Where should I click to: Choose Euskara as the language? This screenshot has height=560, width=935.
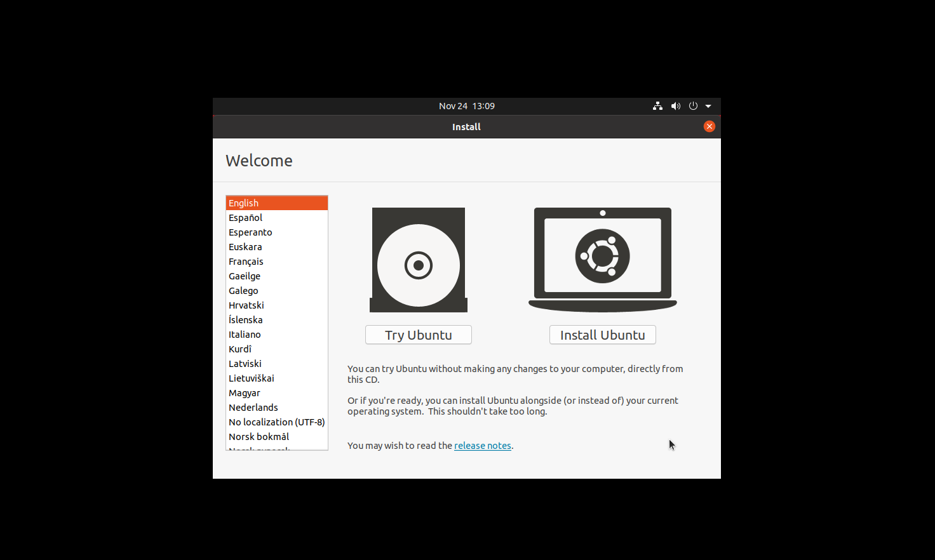[x=277, y=247]
